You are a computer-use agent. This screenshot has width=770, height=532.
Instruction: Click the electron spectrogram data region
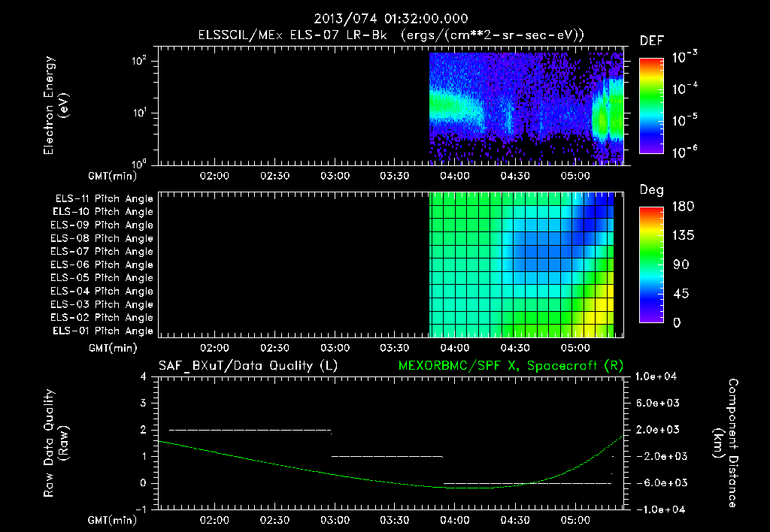point(526,108)
